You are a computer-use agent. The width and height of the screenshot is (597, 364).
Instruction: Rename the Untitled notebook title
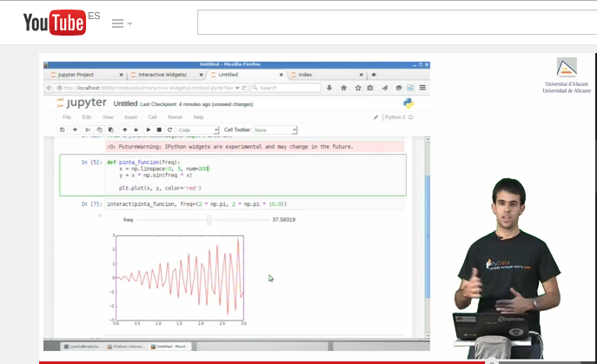tap(125, 103)
